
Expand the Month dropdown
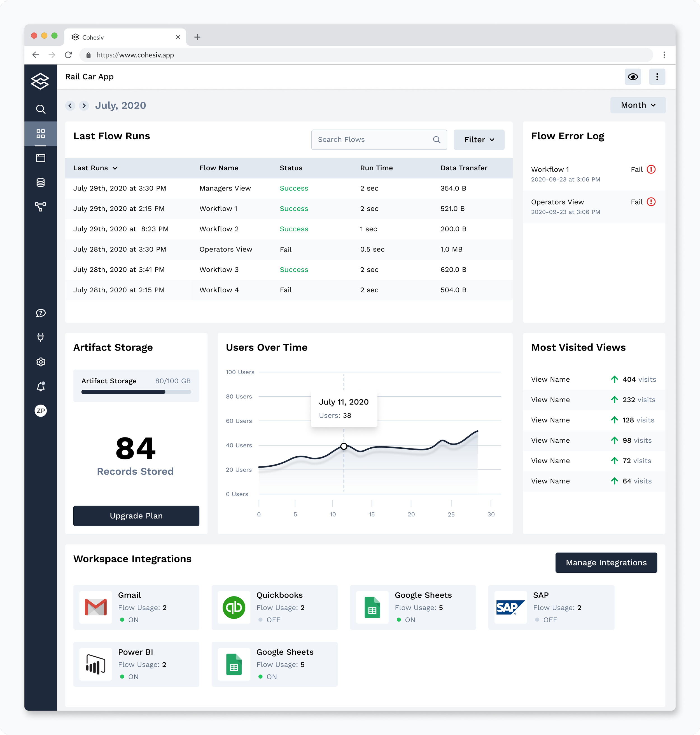coord(638,105)
